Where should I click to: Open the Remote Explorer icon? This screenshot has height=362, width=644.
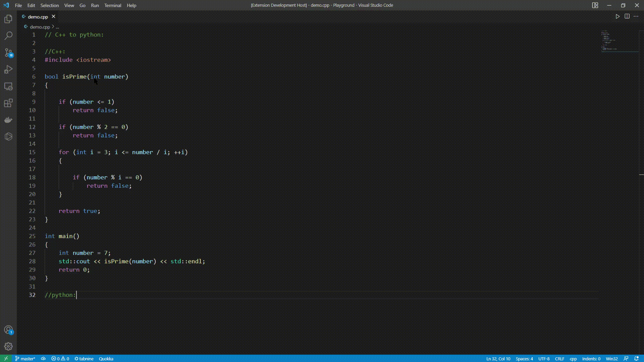pyautogui.click(x=8, y=86)
